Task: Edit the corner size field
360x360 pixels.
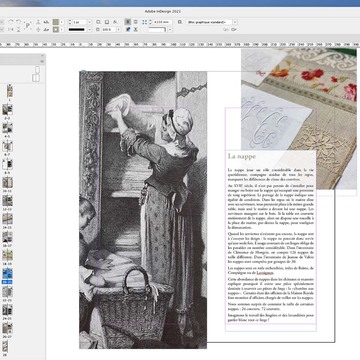Action: pyautogui.click(x=162, y=22)
